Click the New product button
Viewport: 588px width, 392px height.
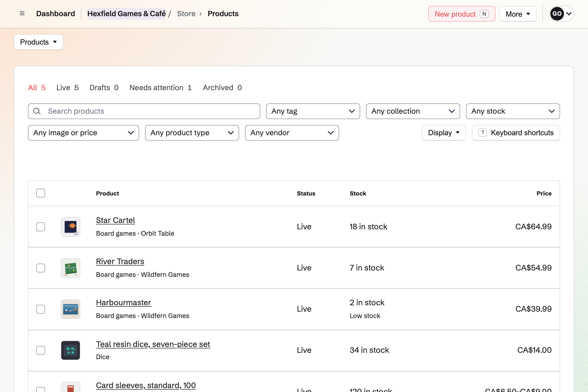click(x=462, y=14)
